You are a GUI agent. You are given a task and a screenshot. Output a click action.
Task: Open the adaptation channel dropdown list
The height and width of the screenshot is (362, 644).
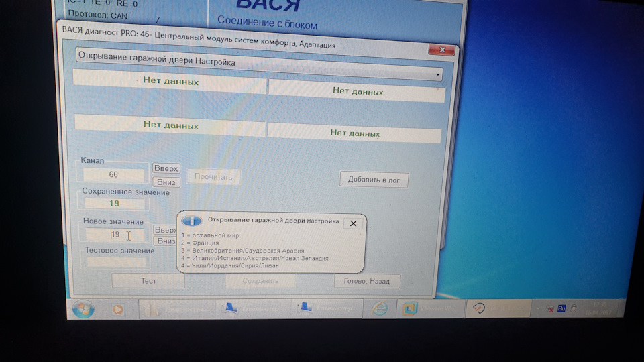point(438,74)
